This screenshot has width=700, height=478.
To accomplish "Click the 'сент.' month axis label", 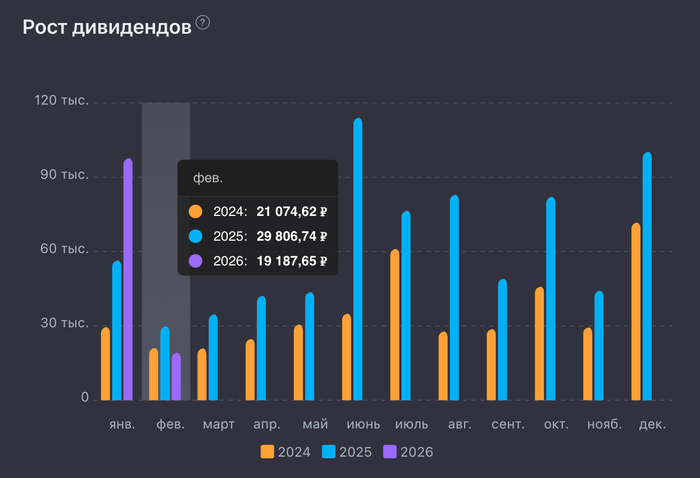I will point(508,425).
